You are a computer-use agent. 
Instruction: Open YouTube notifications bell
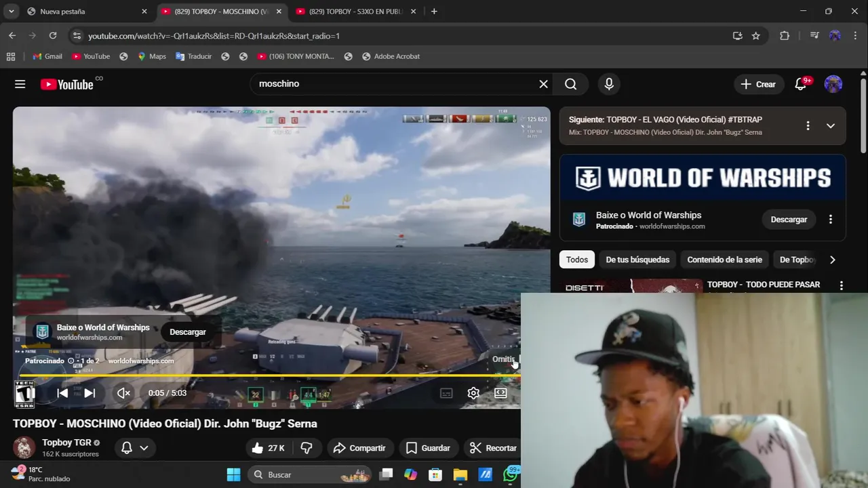(801, 84)
